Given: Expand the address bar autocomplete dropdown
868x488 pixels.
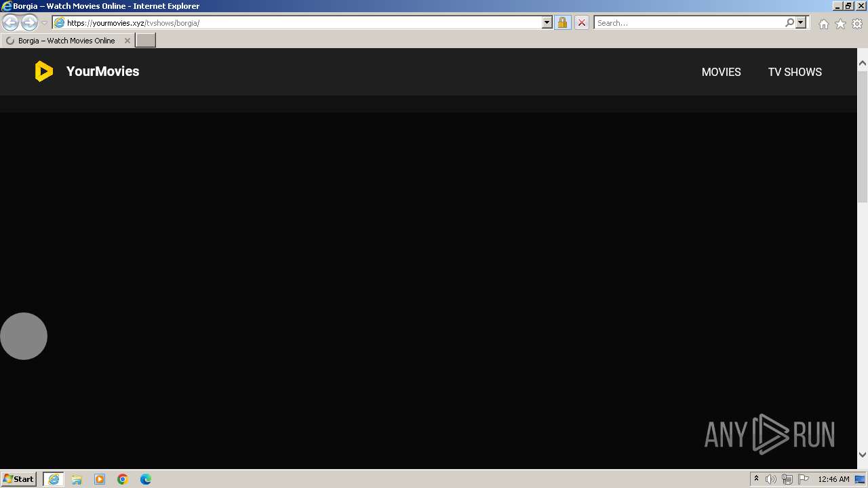Looking at the screenshot, I should [547, 22].
